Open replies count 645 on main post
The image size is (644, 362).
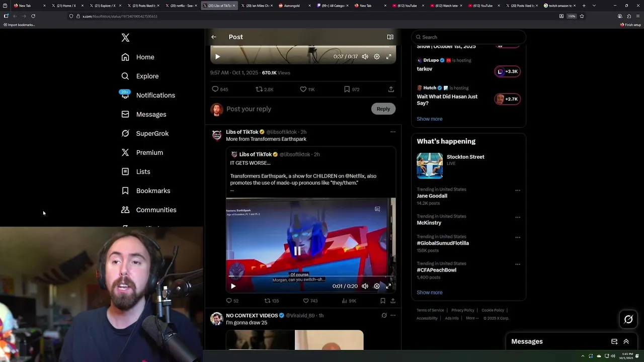(x=220, y=89)
